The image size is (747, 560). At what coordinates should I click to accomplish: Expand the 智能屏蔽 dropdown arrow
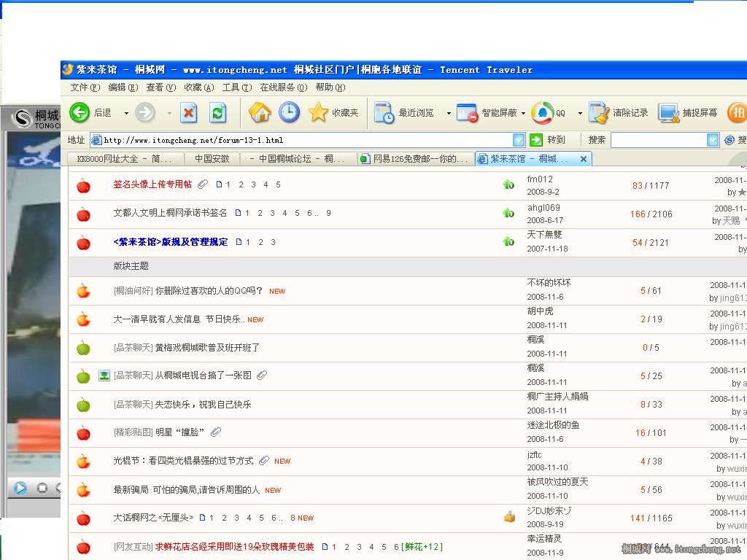(x=523, y=113)
